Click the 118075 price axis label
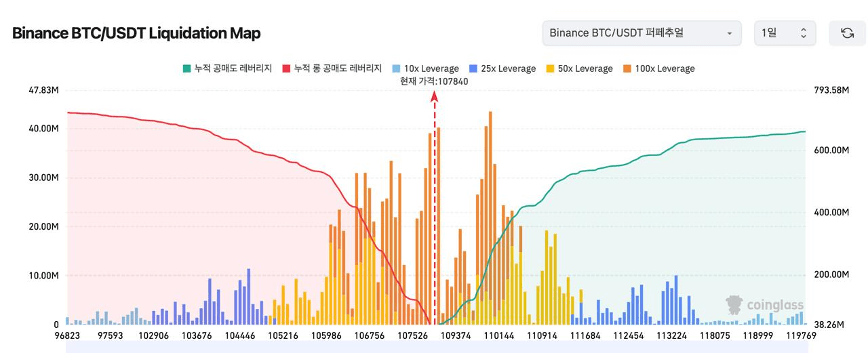This screenshot has width=868, height=353. (x=715, y=335)
